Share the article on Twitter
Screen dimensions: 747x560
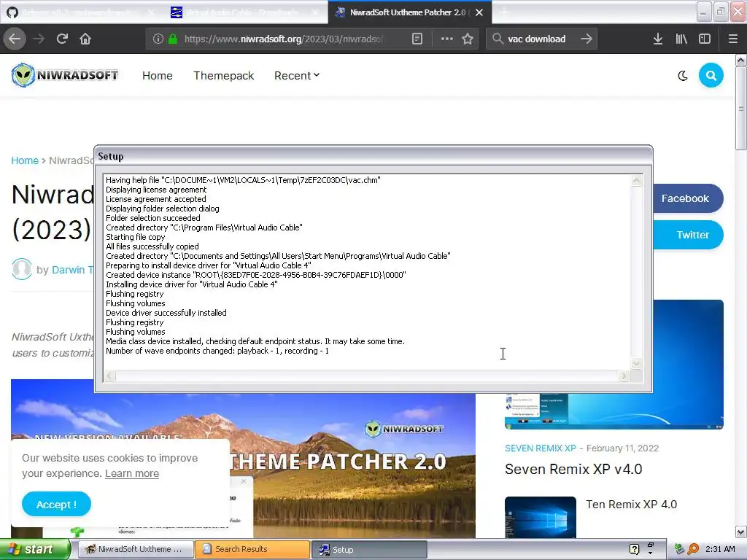tap(687, 235)
